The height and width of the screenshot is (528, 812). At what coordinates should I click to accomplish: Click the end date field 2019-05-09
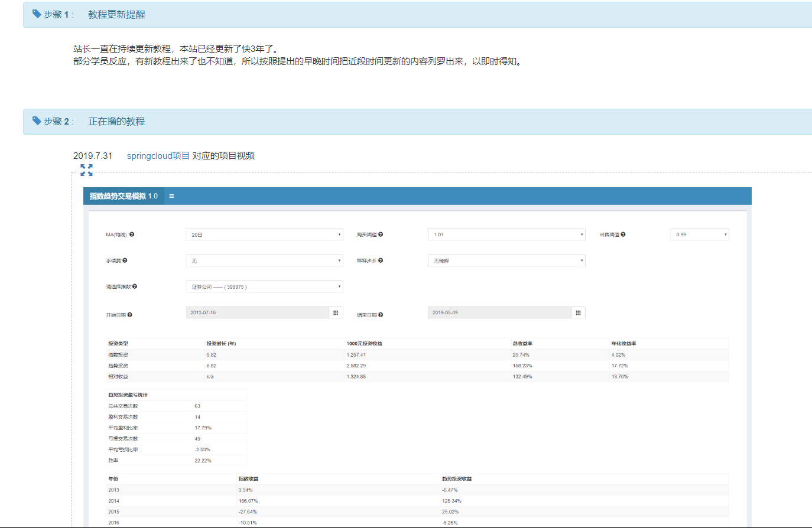point(499,312)
